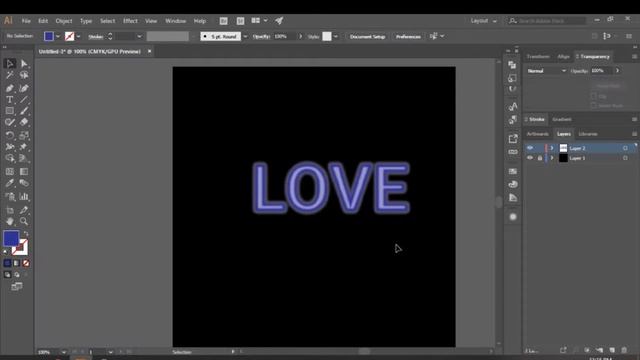Image resolution: width=640 pixels, height=360 pixels.
Task: Open the zoom level dropdown at bottom
Action: [63, 352]
